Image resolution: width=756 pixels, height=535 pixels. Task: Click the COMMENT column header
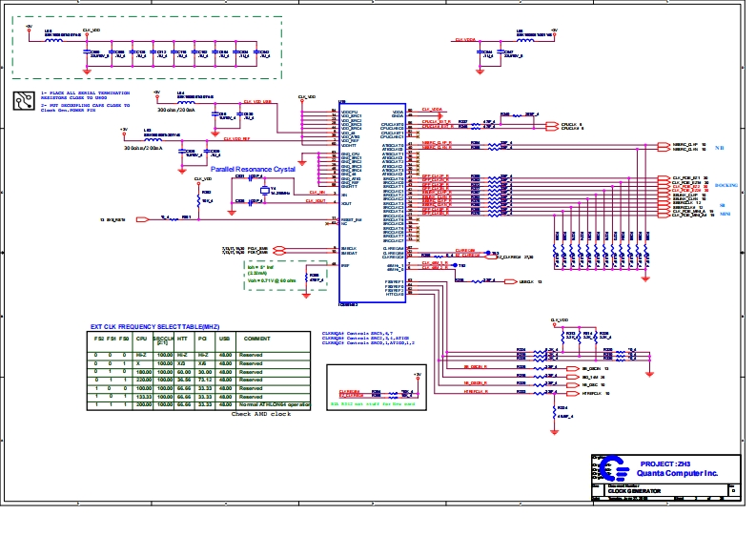click(257, 338)
